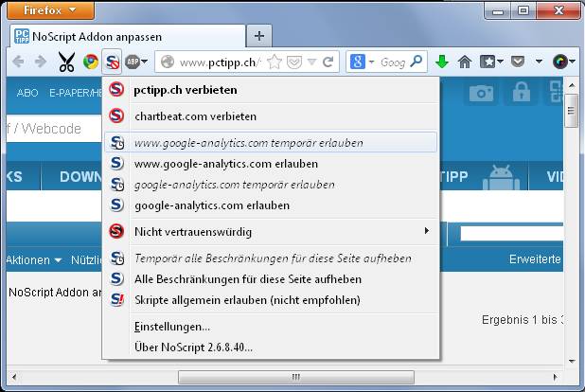Open the Adblock Plus dropdown arrow
Viewport: 585px width, 392px height.
[x=145, y=62]
